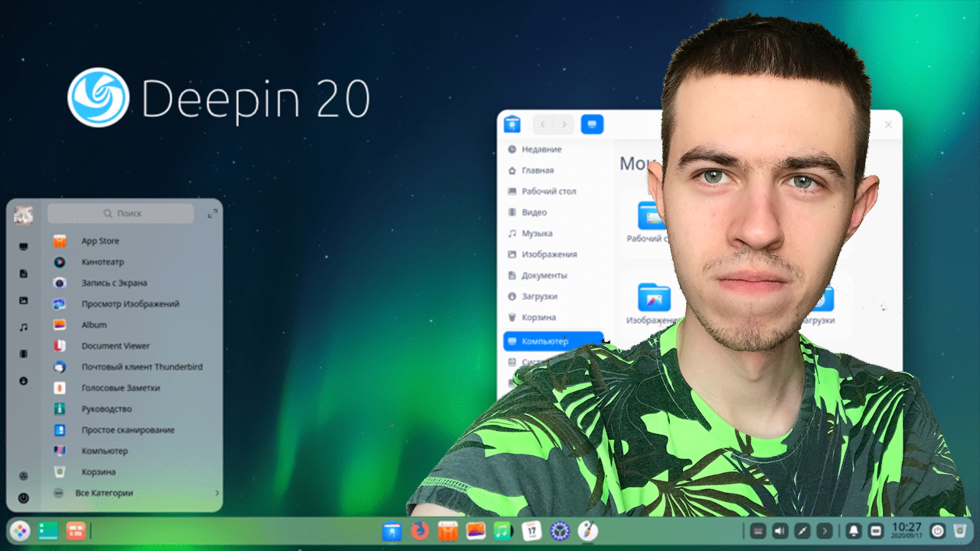Open Почтовый клиент Thunderbird from the launcher
Viewport: 980px width, 551px height.
coord(142,367)
